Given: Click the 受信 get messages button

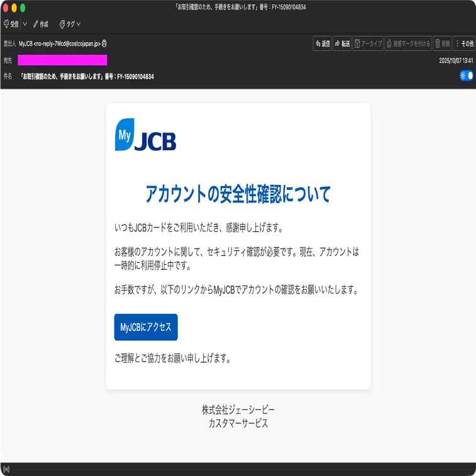Looking at the screenshot, I should coord(11,24).
